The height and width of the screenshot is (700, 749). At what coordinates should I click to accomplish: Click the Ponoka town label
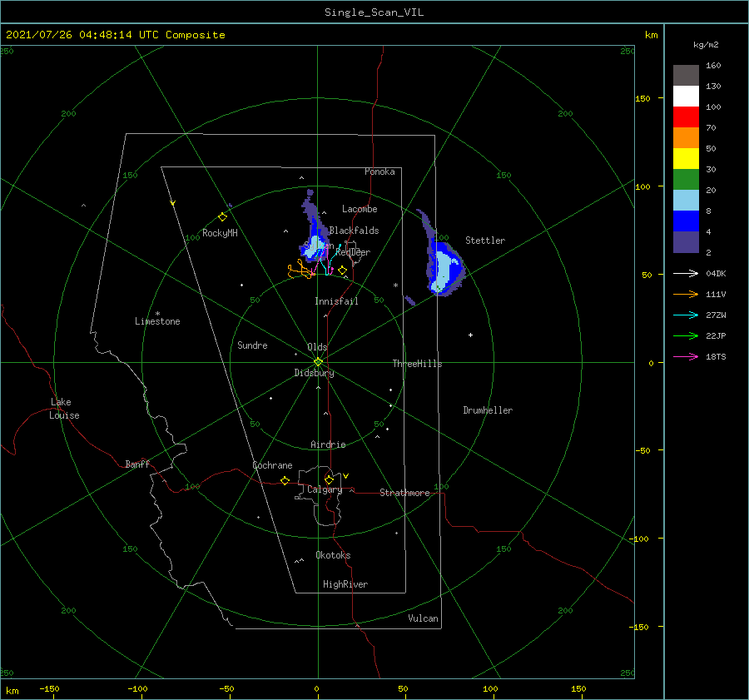click(x=379, y=171)
